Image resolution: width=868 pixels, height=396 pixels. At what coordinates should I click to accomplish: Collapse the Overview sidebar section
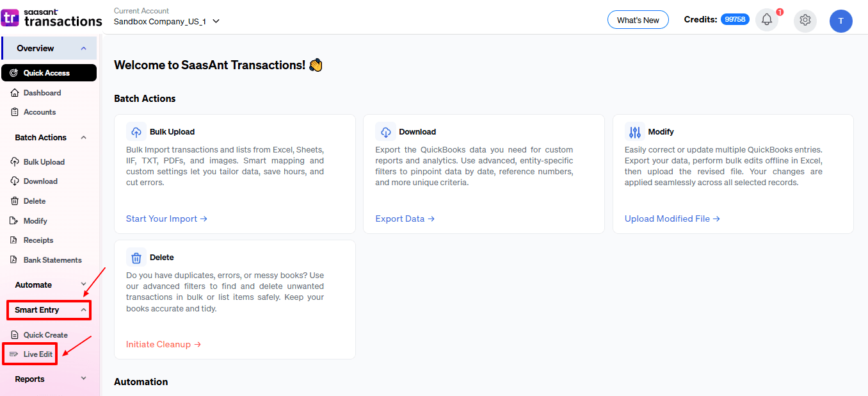tap(83, 49)
